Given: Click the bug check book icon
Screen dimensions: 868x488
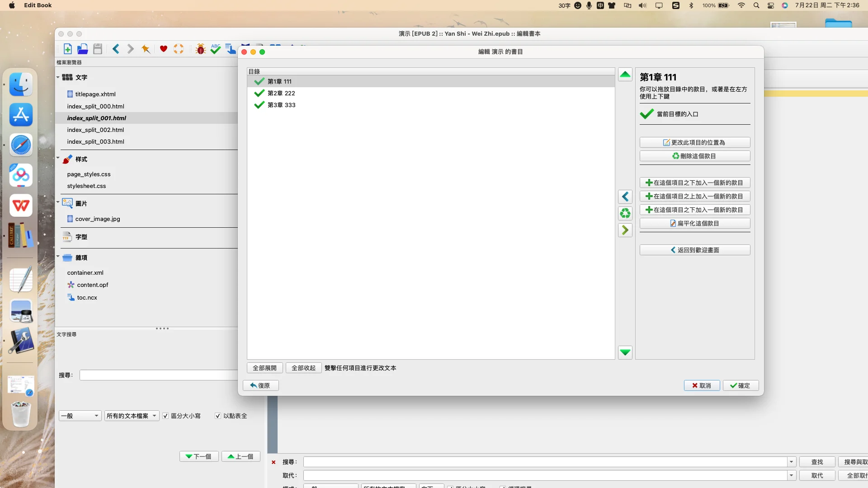Looking at the screenshot, I should coord(201,49).
